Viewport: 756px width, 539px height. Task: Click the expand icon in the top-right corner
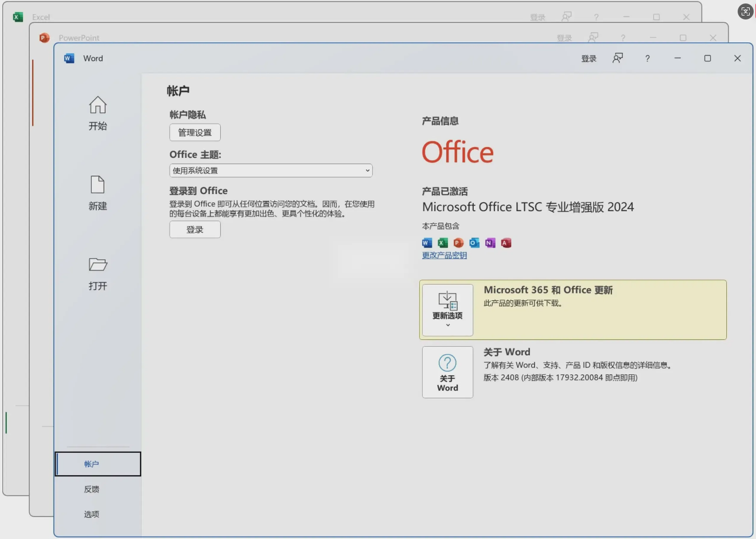pyautogui.click(x=746, y=11)
